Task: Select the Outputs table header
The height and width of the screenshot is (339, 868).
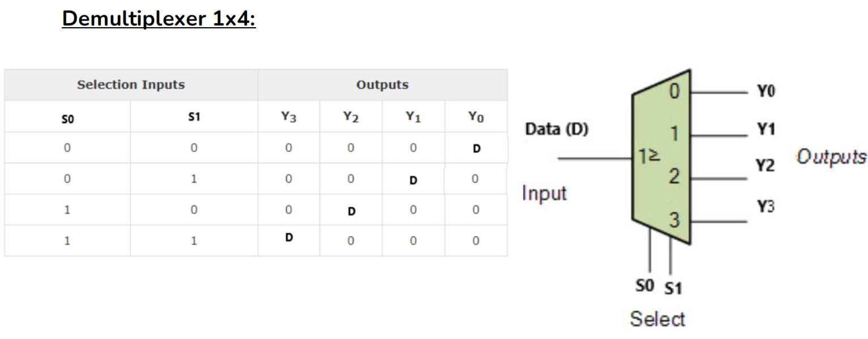Action: (382, 85)
